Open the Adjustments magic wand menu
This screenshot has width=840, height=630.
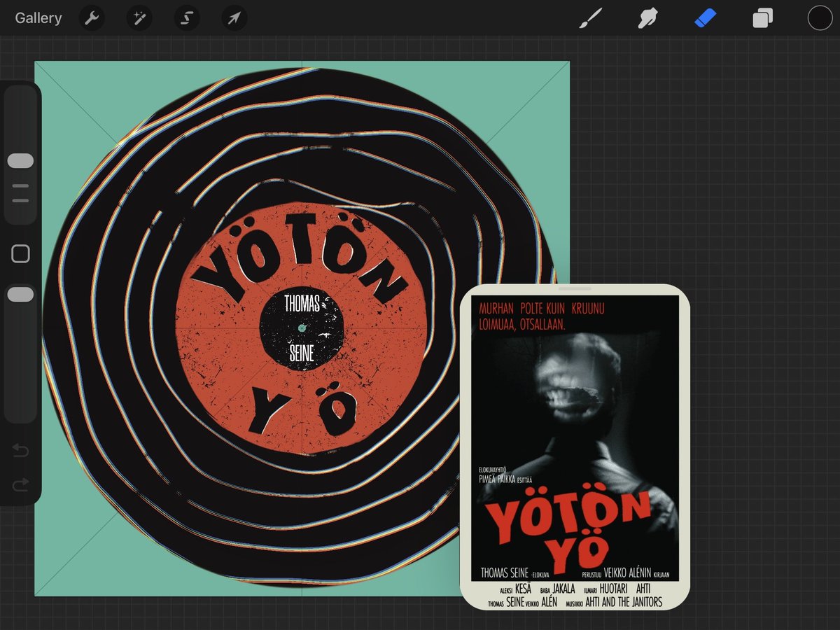click(139, 18)
